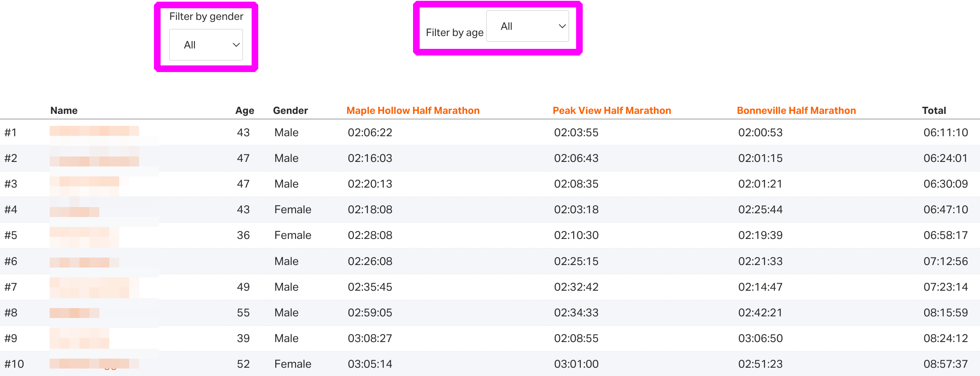Select the runner name in row #6

(x=84, y=262)
